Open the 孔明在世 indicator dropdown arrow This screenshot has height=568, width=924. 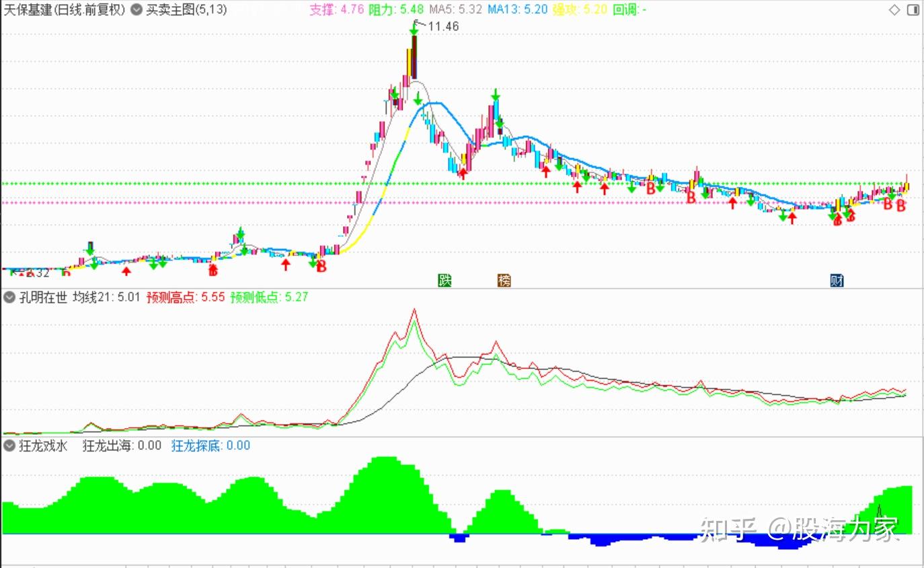(x=9, y=297)
